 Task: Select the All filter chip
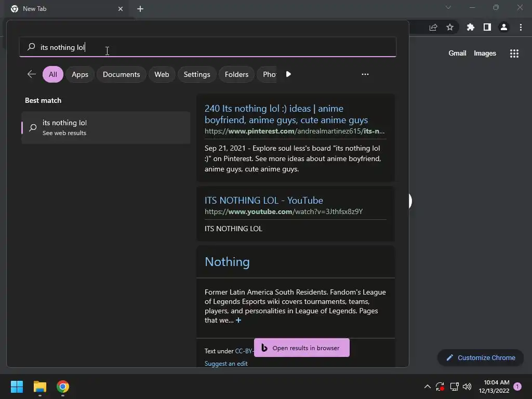click(x=53, y=74)
